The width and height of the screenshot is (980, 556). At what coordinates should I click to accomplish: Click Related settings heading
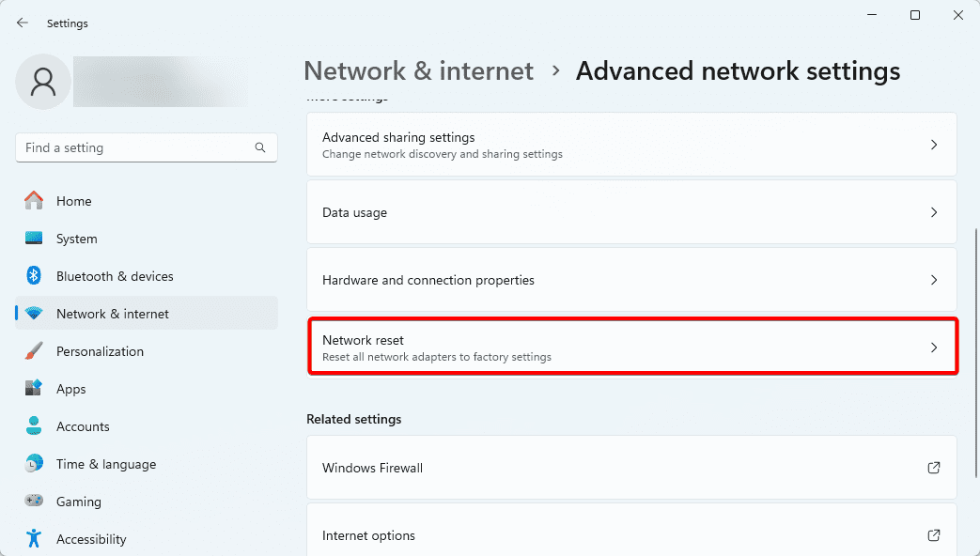(x=353, y=419)
